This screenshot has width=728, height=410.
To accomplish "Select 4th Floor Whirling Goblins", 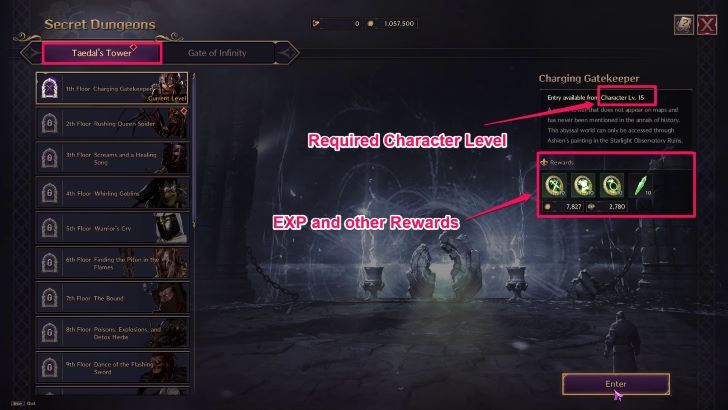I will coord(113,193).
